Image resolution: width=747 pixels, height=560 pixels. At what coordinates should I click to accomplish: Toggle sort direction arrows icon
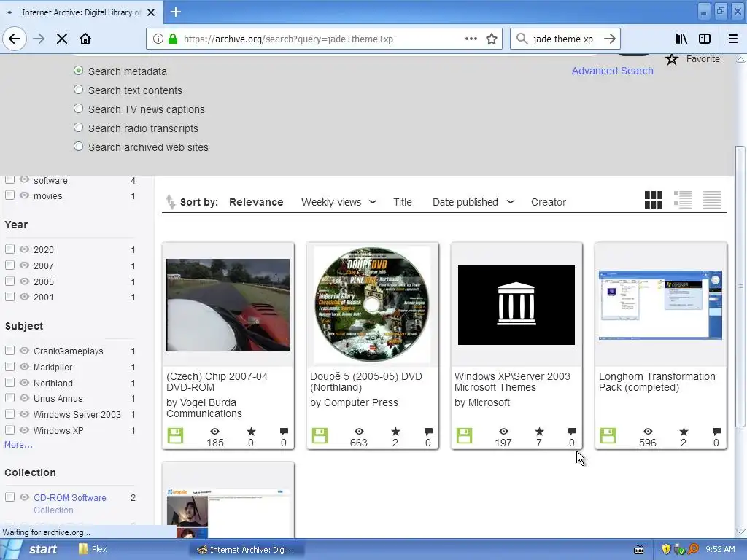[170, 202]
